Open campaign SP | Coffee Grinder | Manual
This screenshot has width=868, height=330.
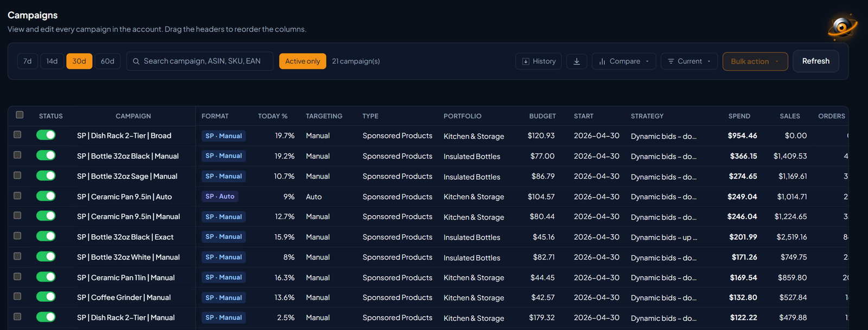click(124, 297)
